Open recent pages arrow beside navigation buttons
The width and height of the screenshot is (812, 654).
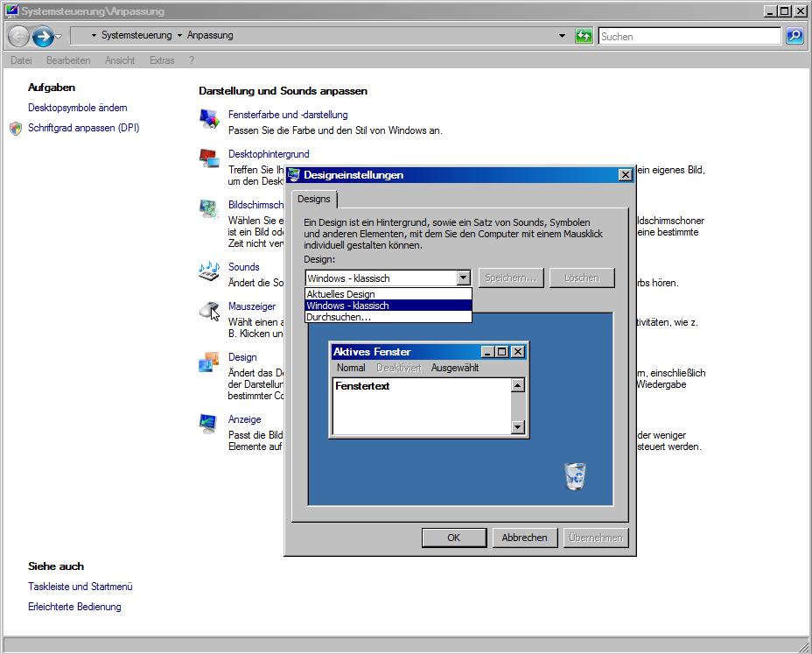[x=58, y=36]
